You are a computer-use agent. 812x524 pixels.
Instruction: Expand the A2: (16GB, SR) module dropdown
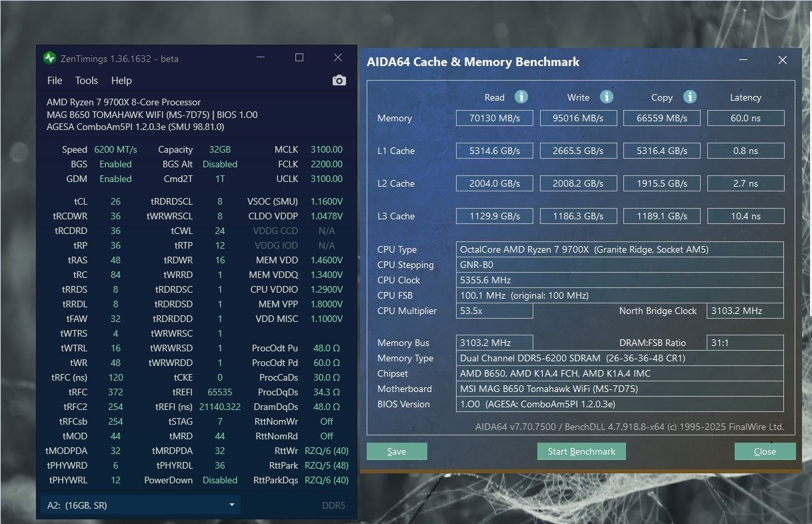pyautogui.click(x=141, y=505)
